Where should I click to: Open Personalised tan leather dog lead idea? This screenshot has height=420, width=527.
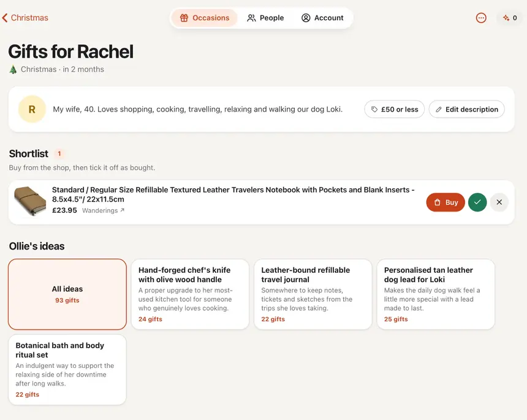tap(436, 294)
